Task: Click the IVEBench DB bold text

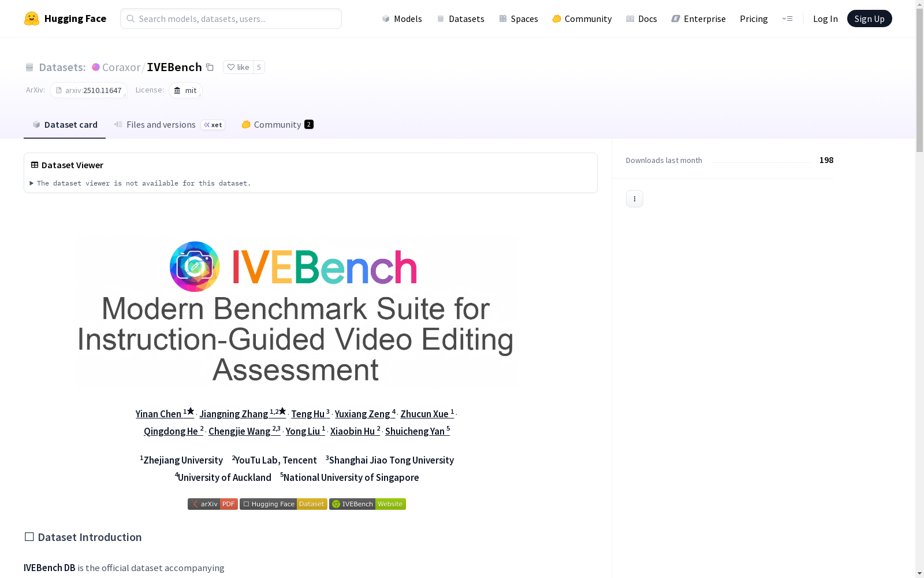Action: coord(50,568)
